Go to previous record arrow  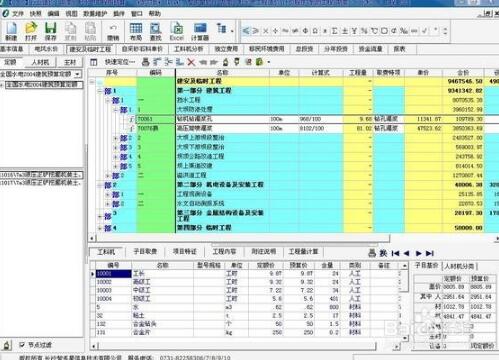(x=406, y=253)
